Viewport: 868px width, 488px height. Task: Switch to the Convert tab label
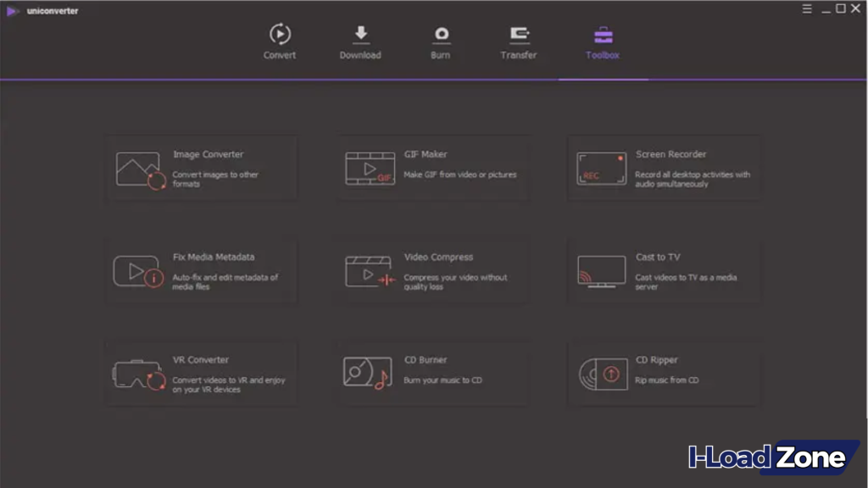[280, 55]
